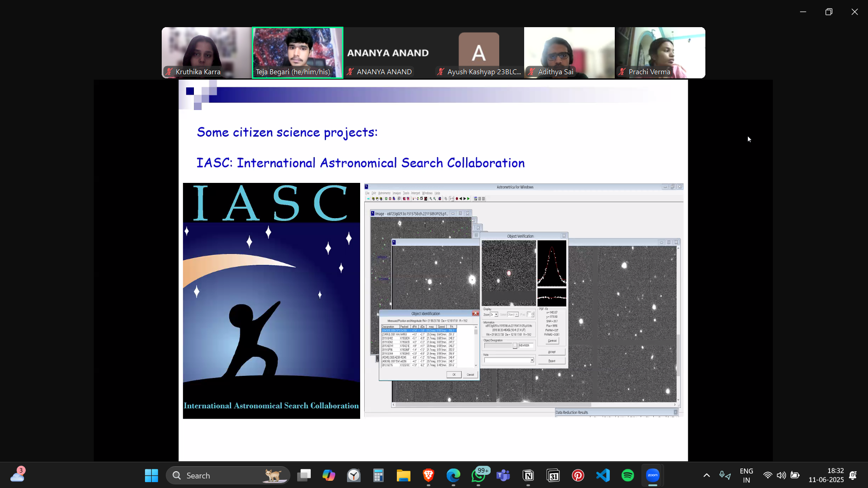This screenshot has width=868, height=488.
Task: Show hidden system tray icons
Action: tap(707, 475)
